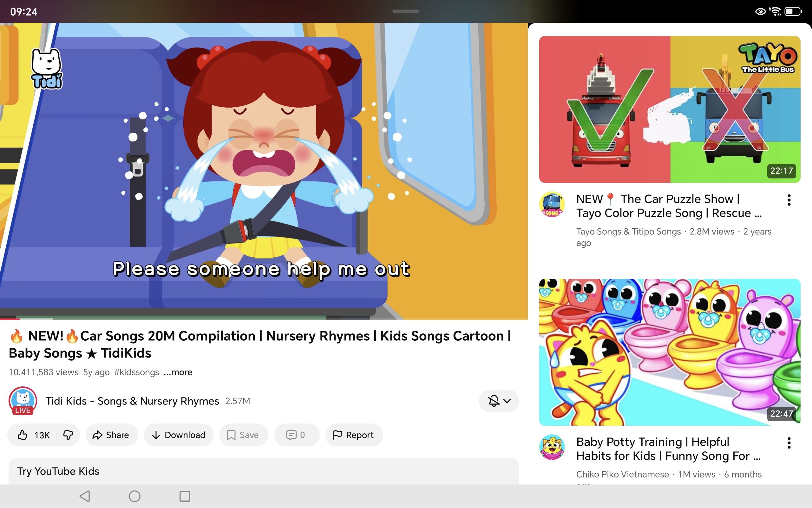This screenshot has width=812, height=508.
Task: Expand description via '...more'
Action: coord(178,372)
